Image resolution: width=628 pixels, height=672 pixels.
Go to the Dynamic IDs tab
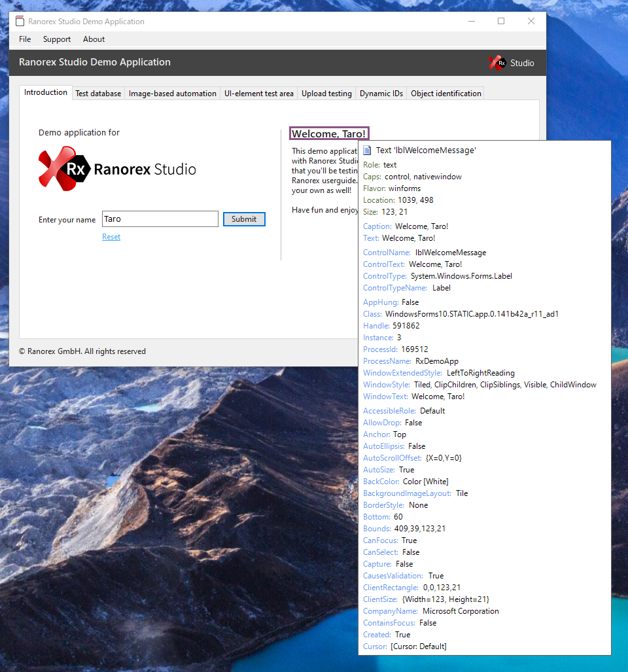(381, 94)
